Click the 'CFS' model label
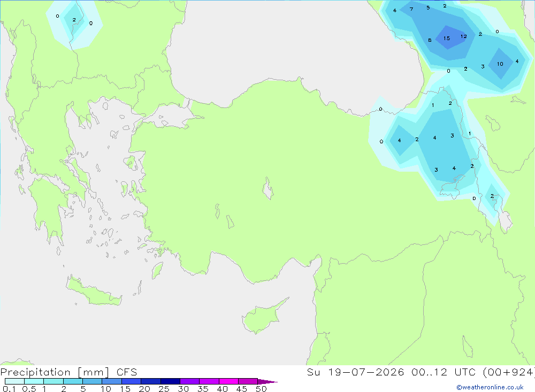Screen dimensions: 535x392 [x=127, y=372]
